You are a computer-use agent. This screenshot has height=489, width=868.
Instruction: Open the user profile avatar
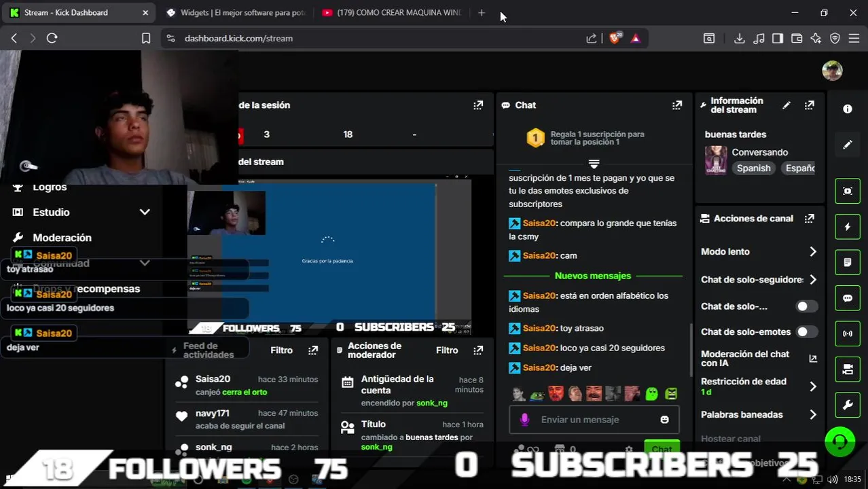(832, 71)
